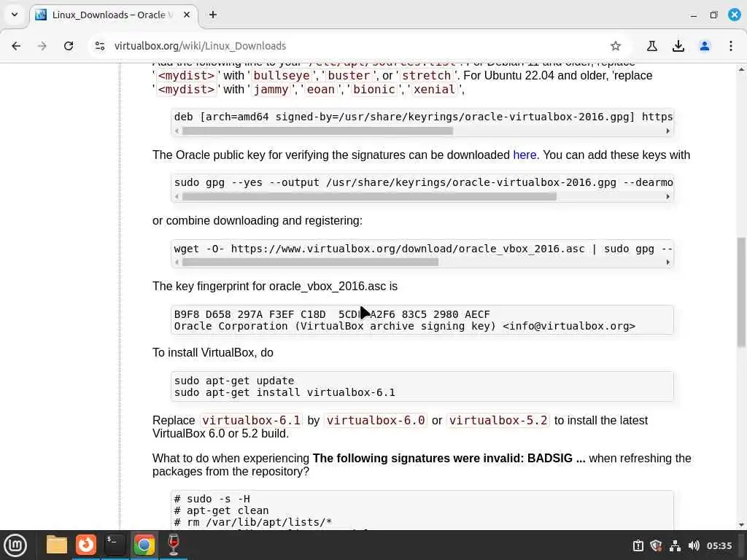Screen dimensions: 747x560
Task: Launch the orange Firefox taskbar icon
Action: 86,545
